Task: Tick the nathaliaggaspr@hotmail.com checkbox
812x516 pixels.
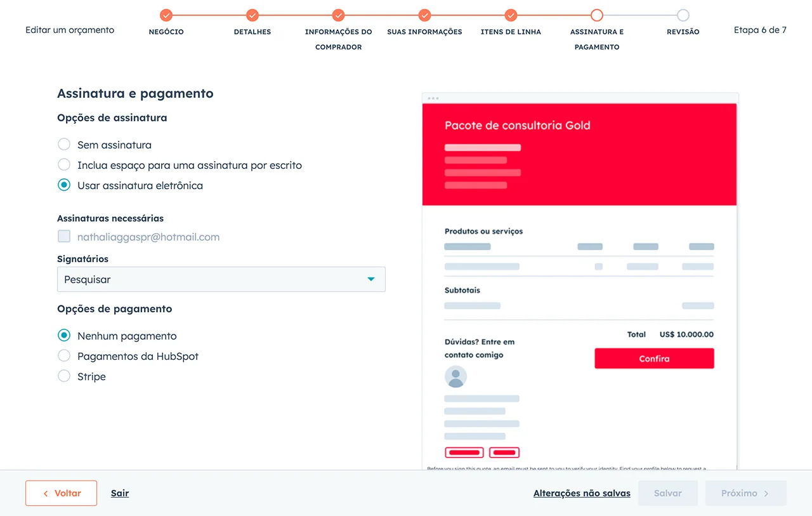Action: (x=64, y=237)
